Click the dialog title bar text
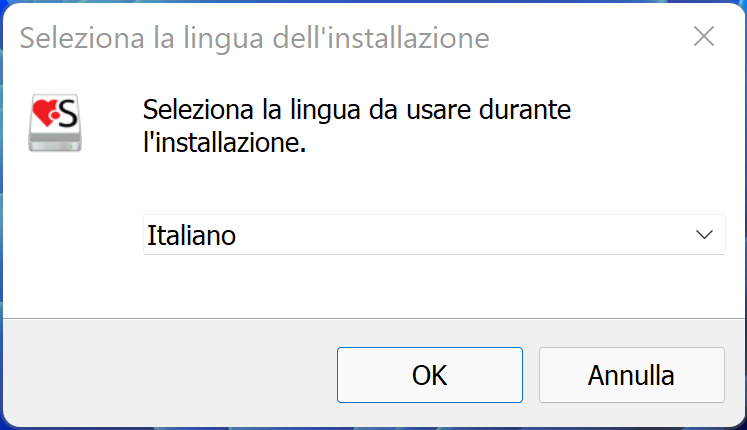 coord(255,39)
